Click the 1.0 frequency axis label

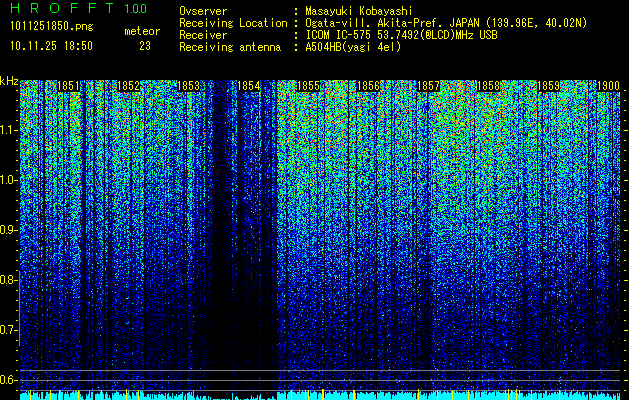(x=8, y=180)
